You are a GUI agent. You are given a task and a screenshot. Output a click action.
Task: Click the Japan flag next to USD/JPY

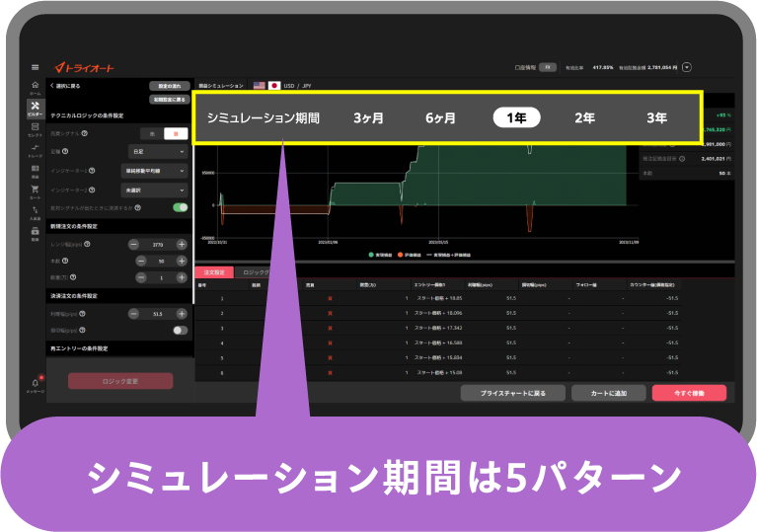(x=274, y=86)
